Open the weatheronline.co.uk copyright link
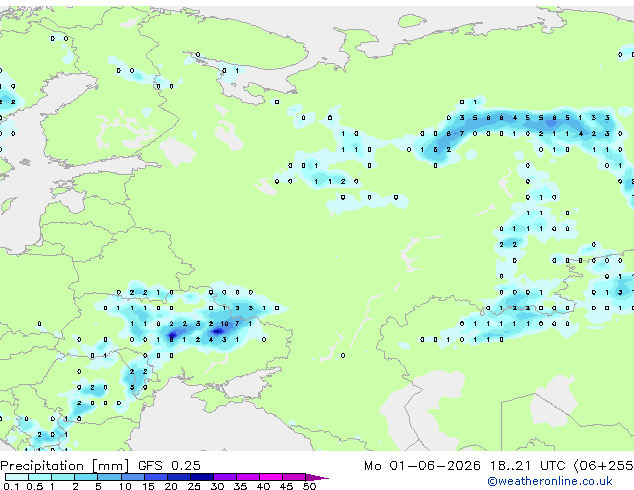 point(550,481)
